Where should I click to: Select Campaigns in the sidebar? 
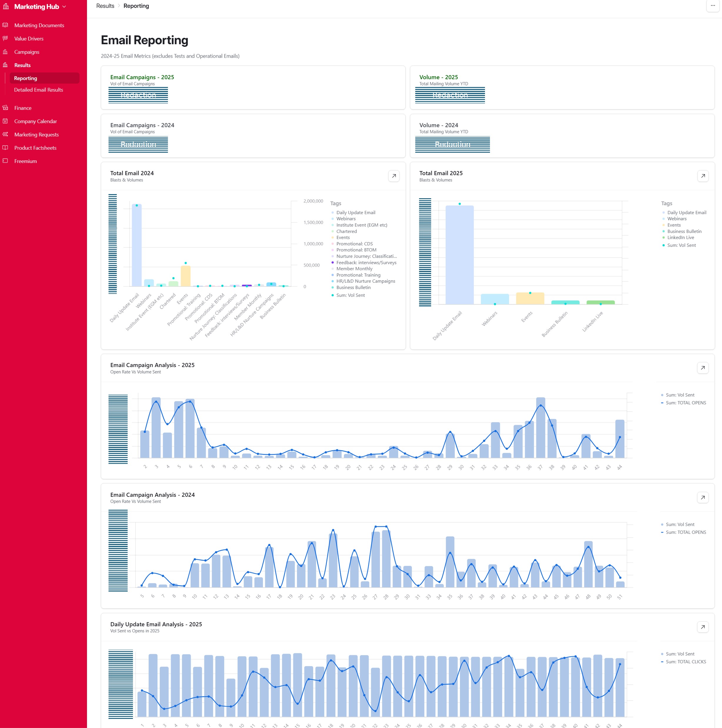pos(26,52)
